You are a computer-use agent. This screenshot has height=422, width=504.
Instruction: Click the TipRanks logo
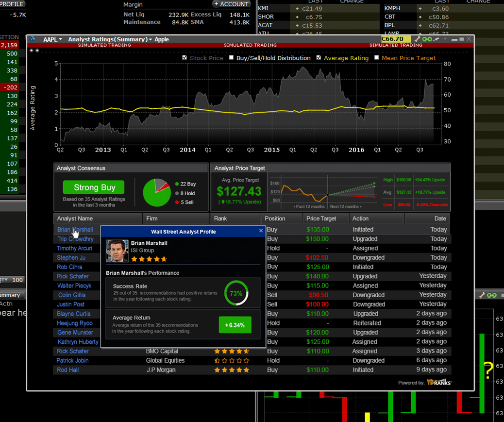coord(439,382)
